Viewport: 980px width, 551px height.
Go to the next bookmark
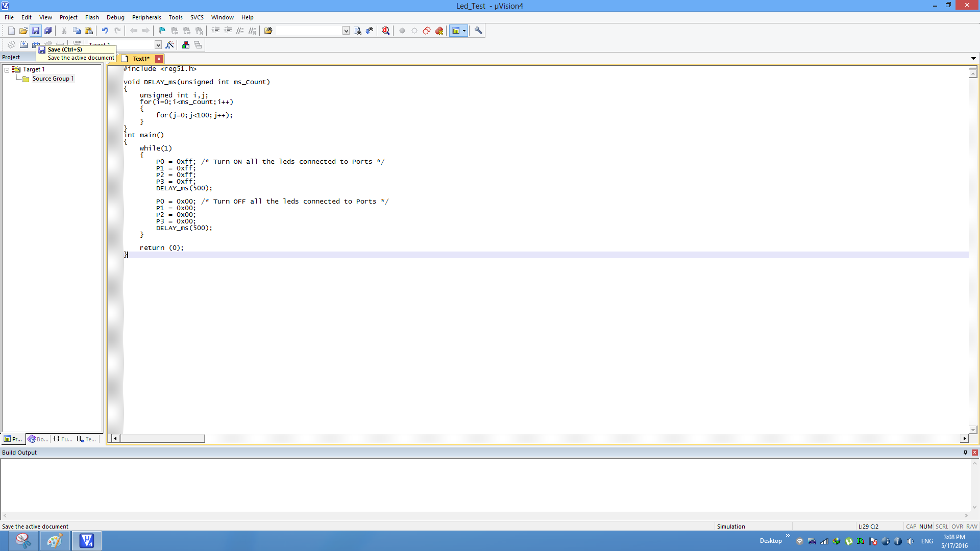(x=187, y=31)
